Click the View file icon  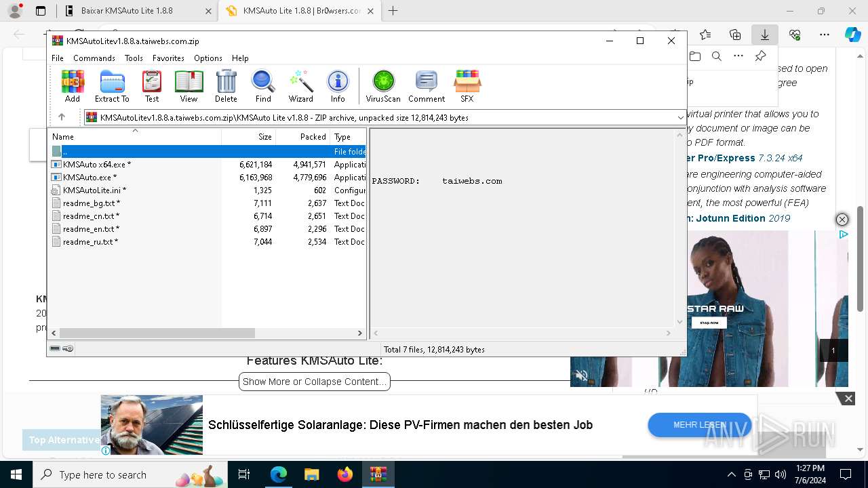click(189, 86)
